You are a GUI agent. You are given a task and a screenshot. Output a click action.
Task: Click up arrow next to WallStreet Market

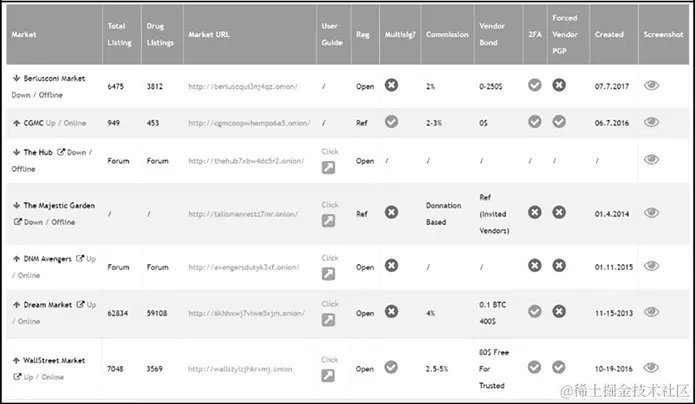point(17,360)
